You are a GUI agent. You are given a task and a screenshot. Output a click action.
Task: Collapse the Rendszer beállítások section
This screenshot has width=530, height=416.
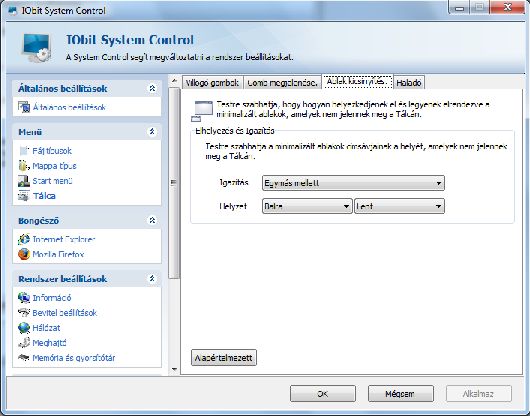[152, 278]
